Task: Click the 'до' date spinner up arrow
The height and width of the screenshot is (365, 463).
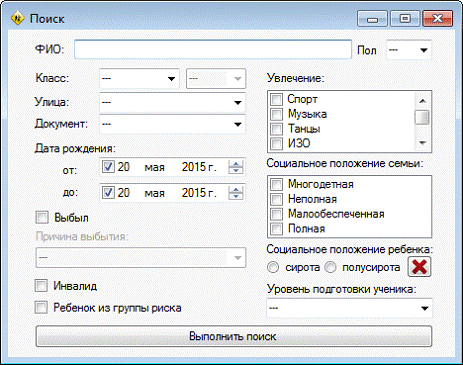Action: pos(236,189)
